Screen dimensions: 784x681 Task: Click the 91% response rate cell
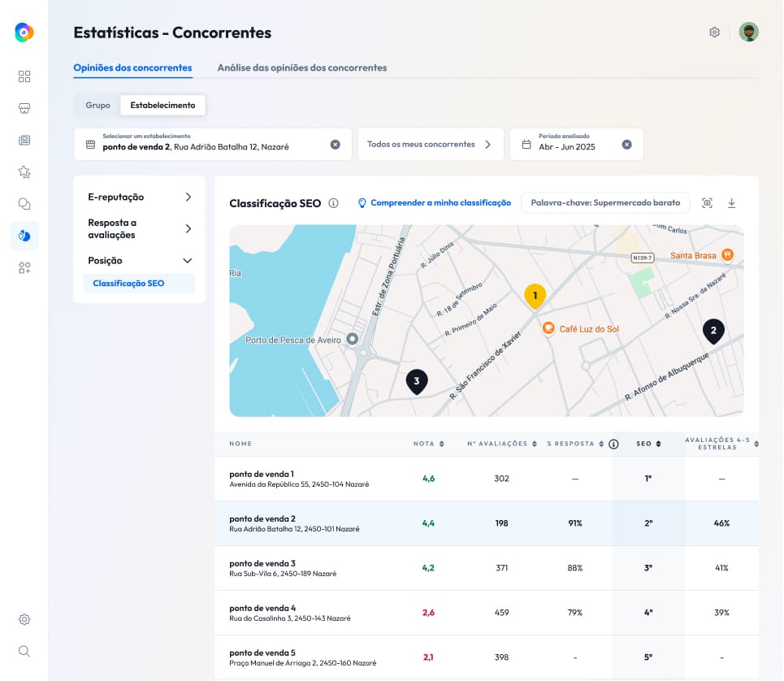575,523
